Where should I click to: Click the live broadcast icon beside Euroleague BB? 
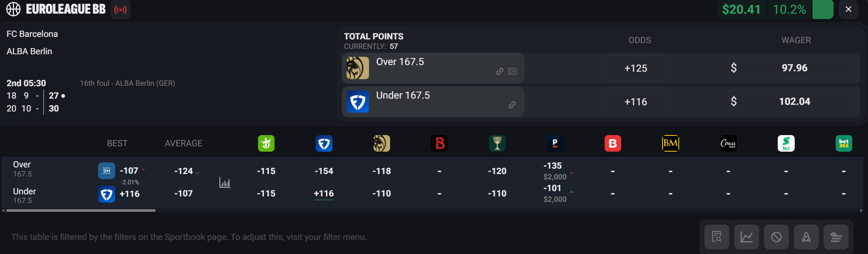[121, 10]
